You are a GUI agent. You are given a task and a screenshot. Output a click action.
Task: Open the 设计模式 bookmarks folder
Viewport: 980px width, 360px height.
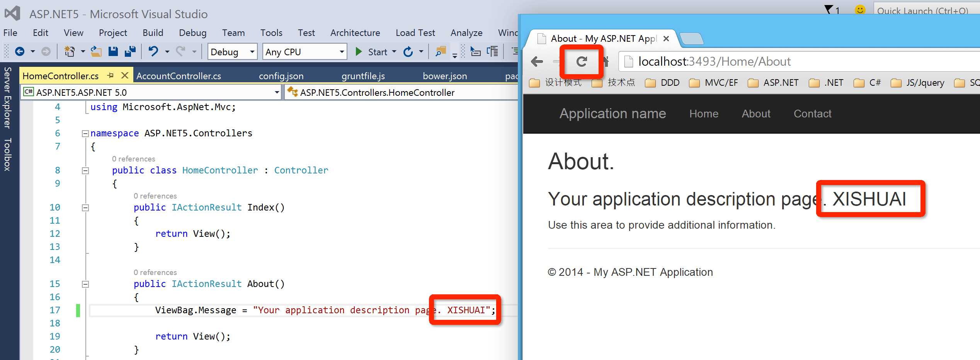coord(555,83)
